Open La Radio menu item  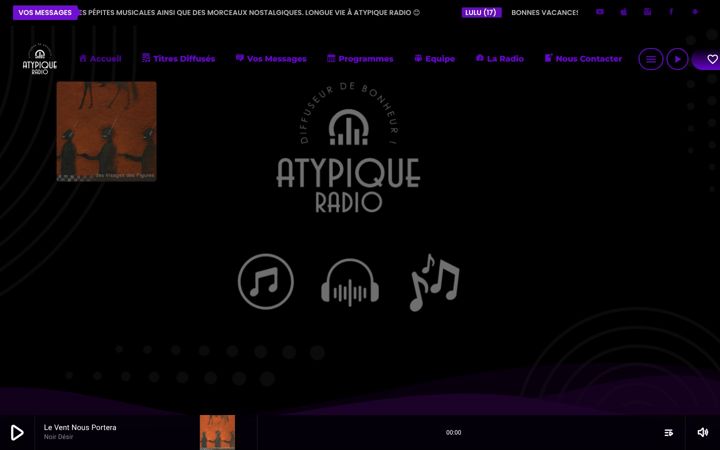(500, 58)
